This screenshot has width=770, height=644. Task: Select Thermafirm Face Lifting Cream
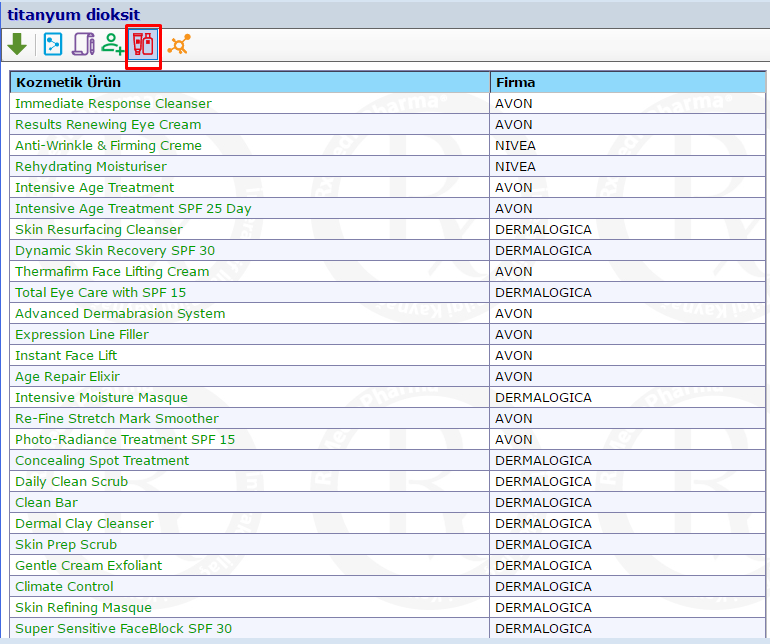coord(112,271)
